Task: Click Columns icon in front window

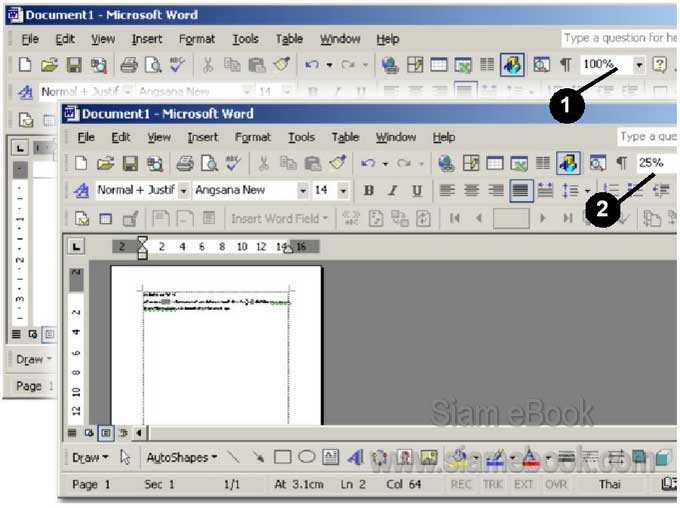Action: point(543,163)
